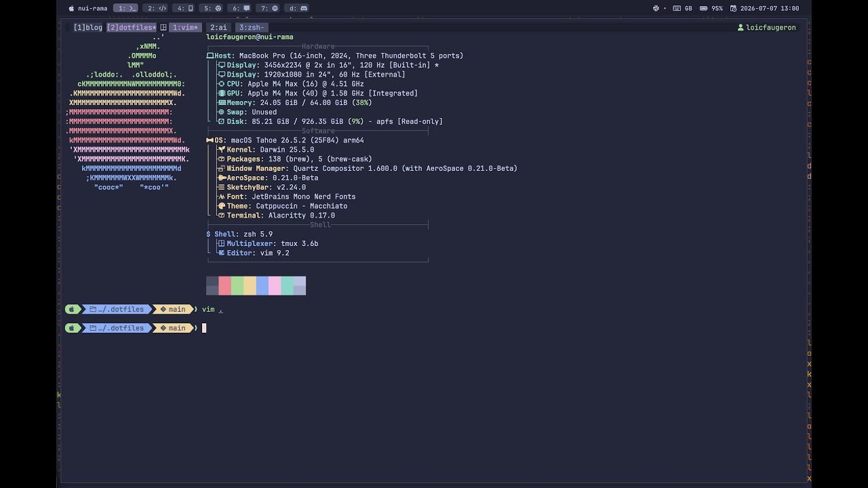Click the teal color block
The image size is (868, 488).
tap(287, 285)
